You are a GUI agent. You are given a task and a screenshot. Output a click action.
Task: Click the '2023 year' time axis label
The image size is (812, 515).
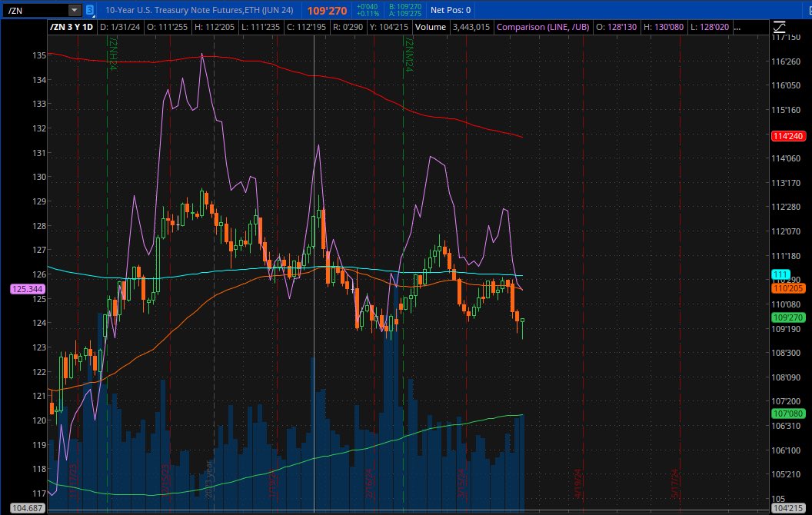coord(208,480)
